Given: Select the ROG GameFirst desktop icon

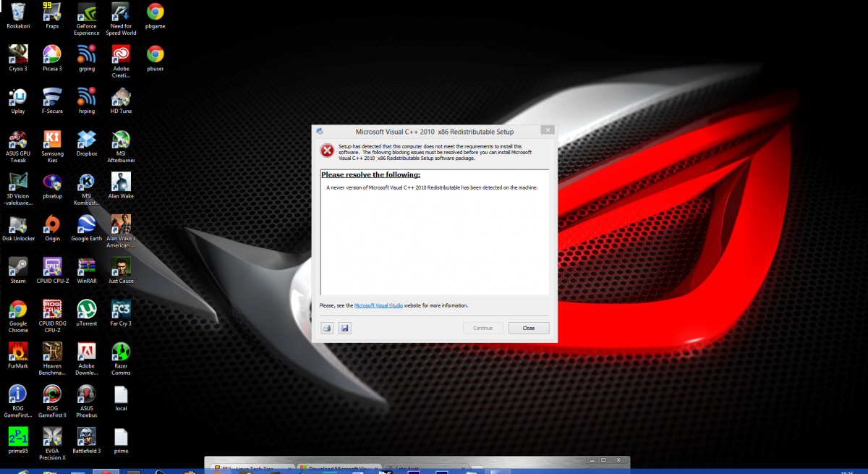Looking at the screenshot, I should coord(18,402).
